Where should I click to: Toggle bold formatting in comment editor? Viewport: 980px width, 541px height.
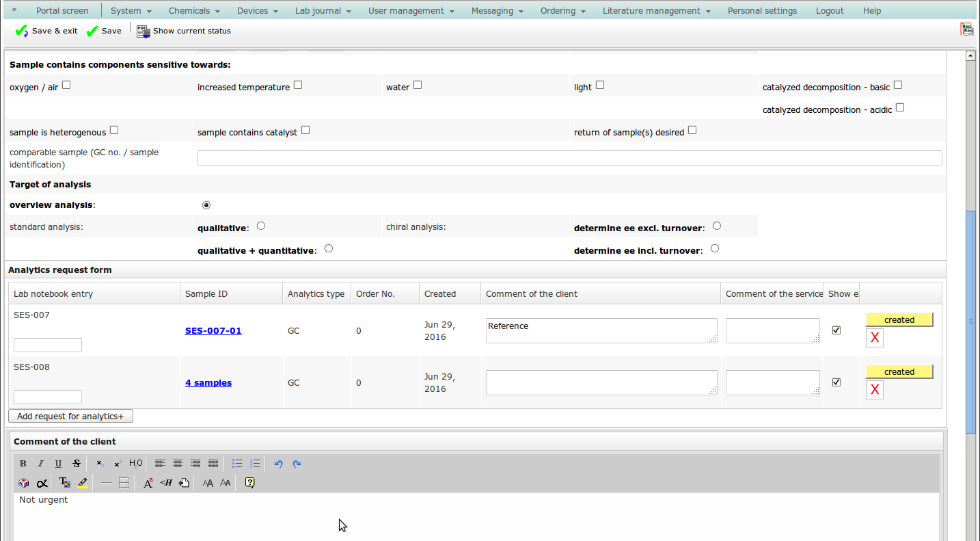(23, 464)
